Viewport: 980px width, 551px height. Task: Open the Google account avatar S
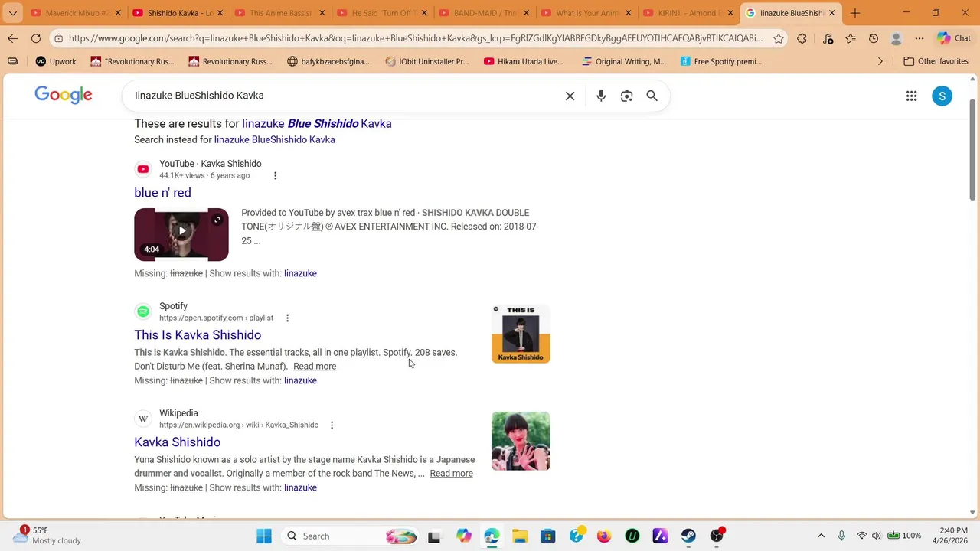[942, 96]
